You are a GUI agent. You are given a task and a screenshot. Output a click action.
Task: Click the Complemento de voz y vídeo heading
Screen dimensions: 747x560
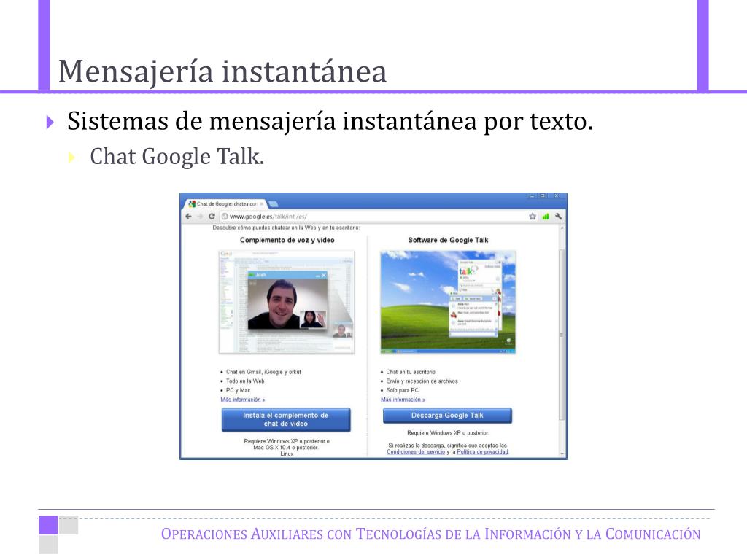pyautogui.click(x=287, y=240)
